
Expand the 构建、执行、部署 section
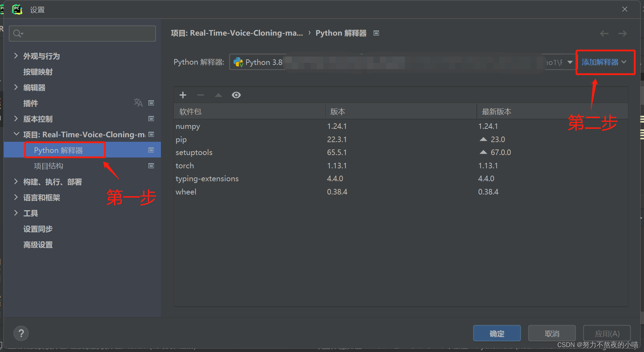(x=16, y=182)
